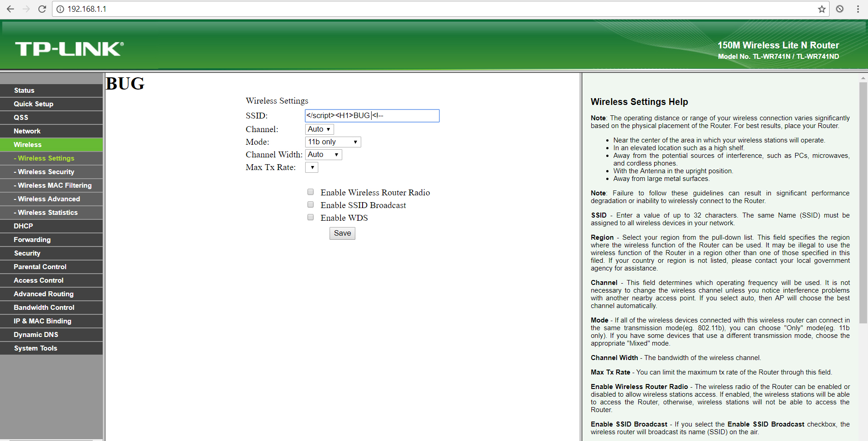Open Advanced Routing in sidebar
The width and height of the screenshot is (868, 441).
click(52, 294)
